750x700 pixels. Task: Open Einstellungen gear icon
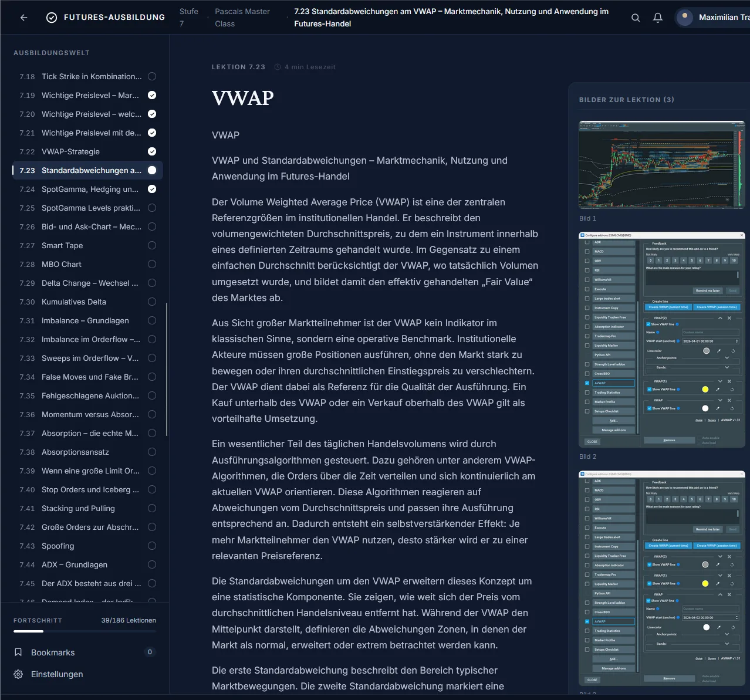click(18, 674)
